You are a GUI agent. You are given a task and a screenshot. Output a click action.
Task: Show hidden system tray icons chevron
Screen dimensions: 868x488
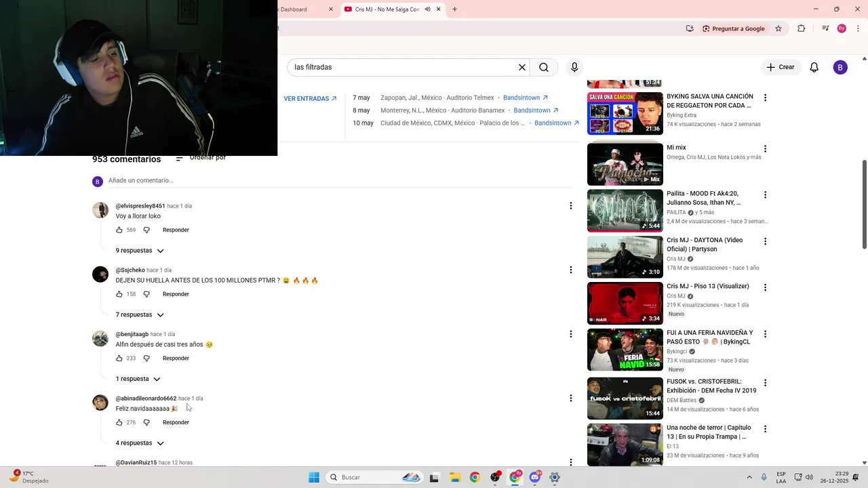click(x=749, y=477)
